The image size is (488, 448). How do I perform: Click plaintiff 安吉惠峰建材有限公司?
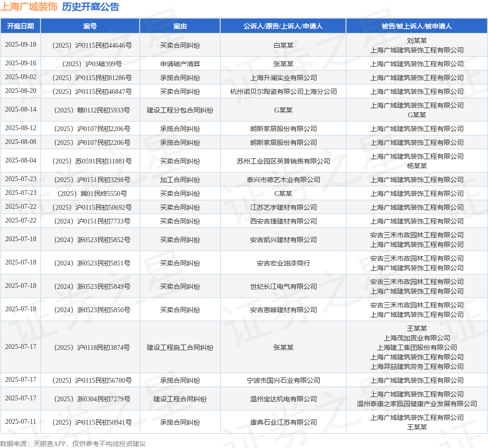(x=283, y=310)
